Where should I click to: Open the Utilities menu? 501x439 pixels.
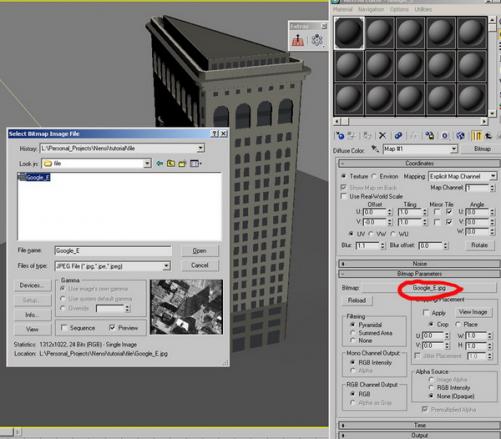(423, 9)
